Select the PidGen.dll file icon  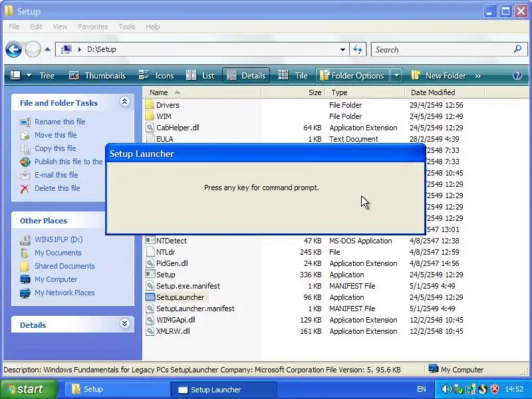click(x=150, y=263)
